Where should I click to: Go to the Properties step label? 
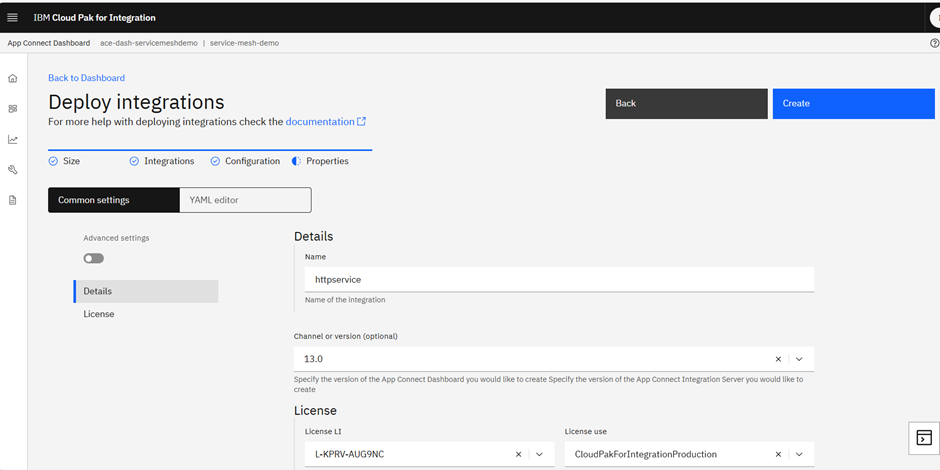pos(327,161)
